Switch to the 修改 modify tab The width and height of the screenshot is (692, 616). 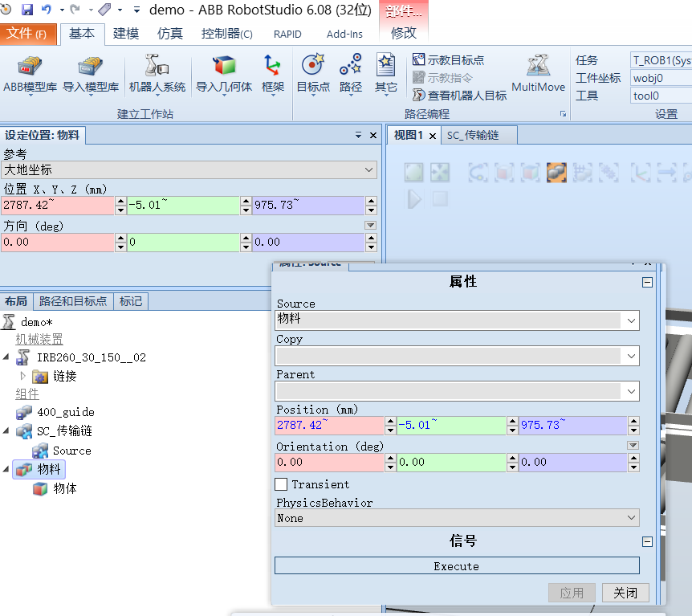click(x=403, y=33)
